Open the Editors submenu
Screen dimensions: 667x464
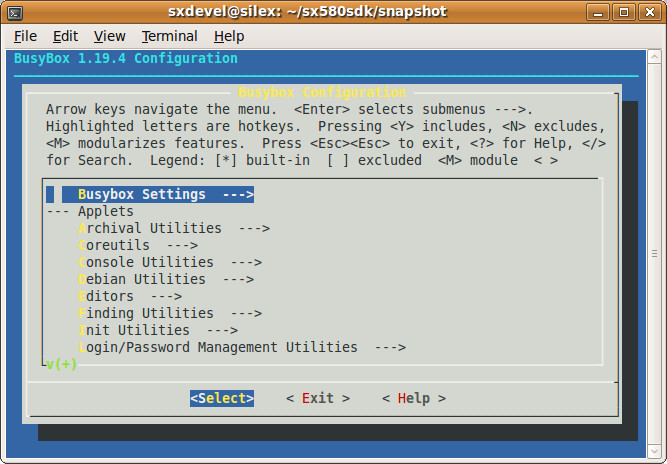(x=130, y=296)
